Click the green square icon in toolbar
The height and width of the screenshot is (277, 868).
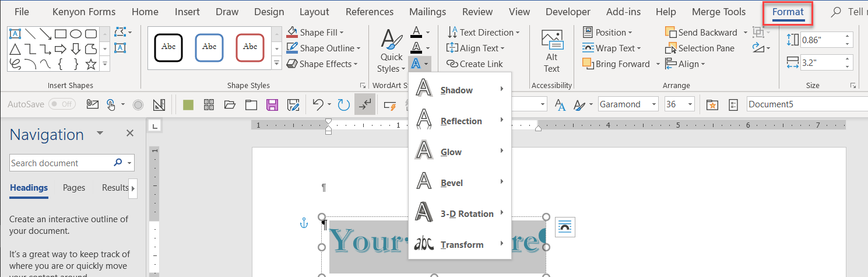tap(188, 105)
